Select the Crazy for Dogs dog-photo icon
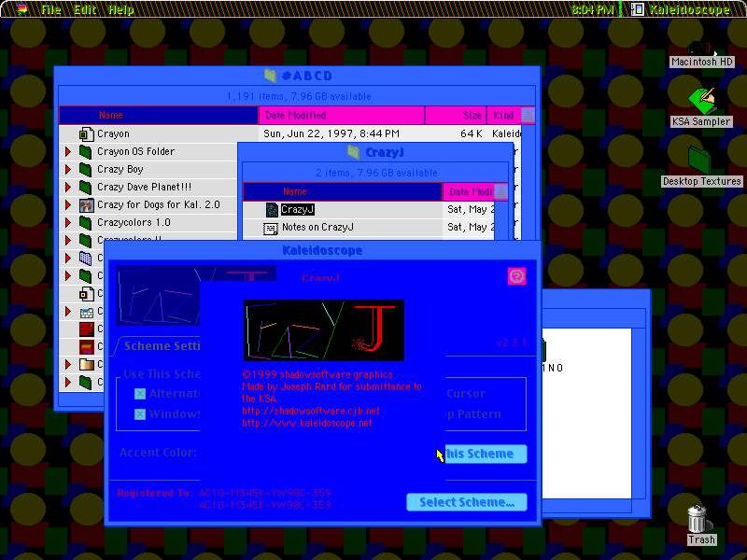The width and height of the screenshot is (747, 560). (x=86, y=205)
